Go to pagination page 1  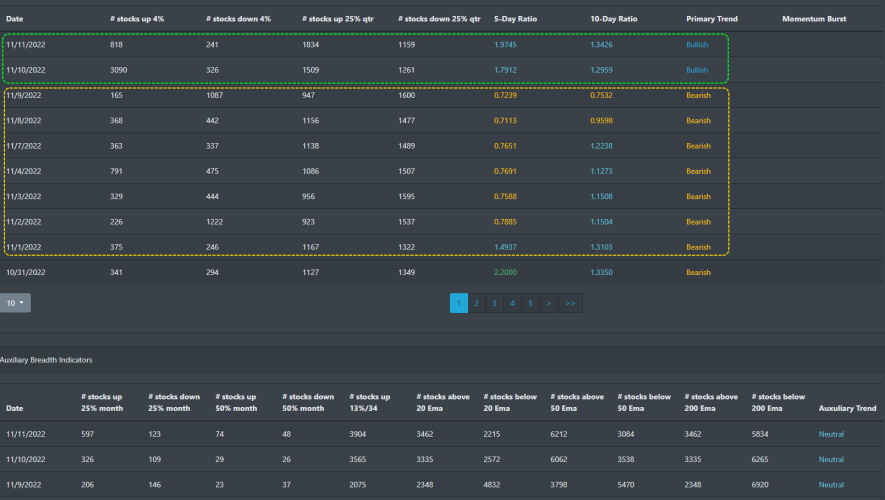(458, 303)
